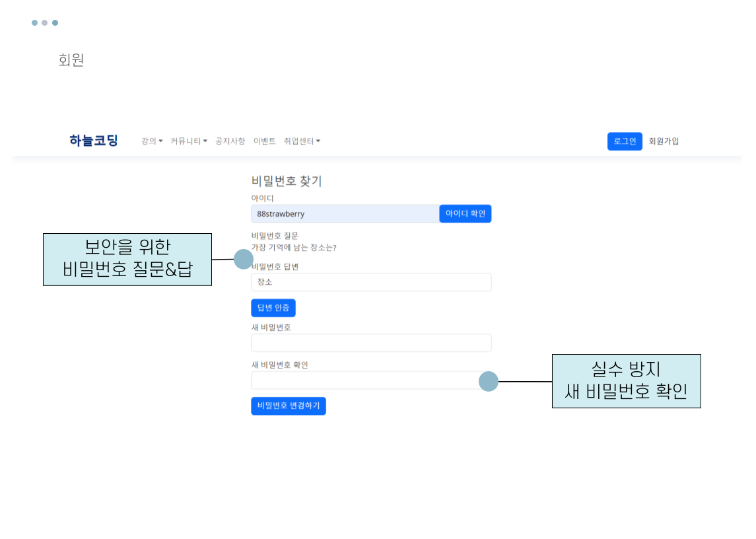The width and height of the screenshot is (756, 539).
Task: Select the 공지사항 menu item
Action: (229, 141)
